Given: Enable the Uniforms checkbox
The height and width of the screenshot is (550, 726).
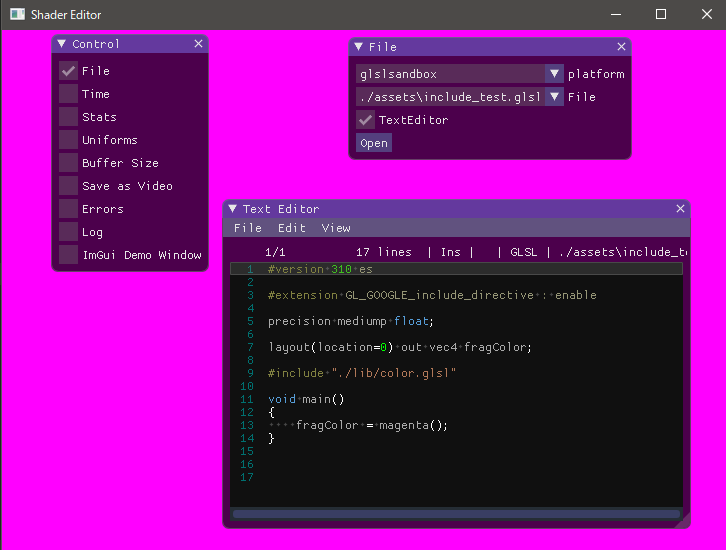Looking at the screenshot, I should point(69,140).
